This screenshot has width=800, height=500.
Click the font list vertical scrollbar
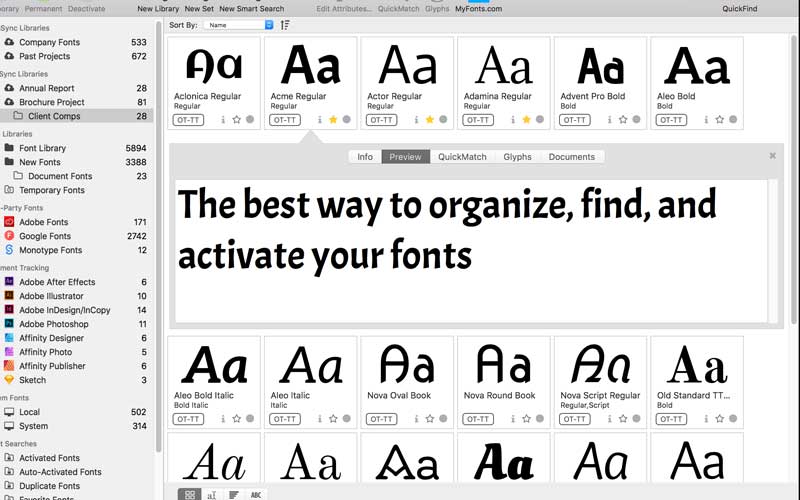click(794, 179)
